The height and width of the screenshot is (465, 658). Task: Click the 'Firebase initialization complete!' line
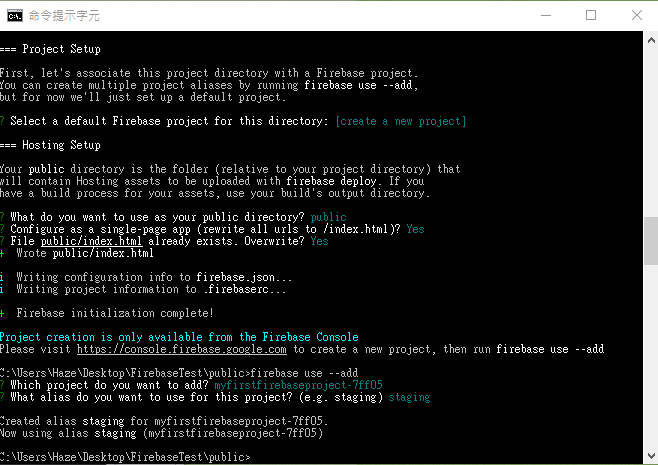(x=115, y=313)
